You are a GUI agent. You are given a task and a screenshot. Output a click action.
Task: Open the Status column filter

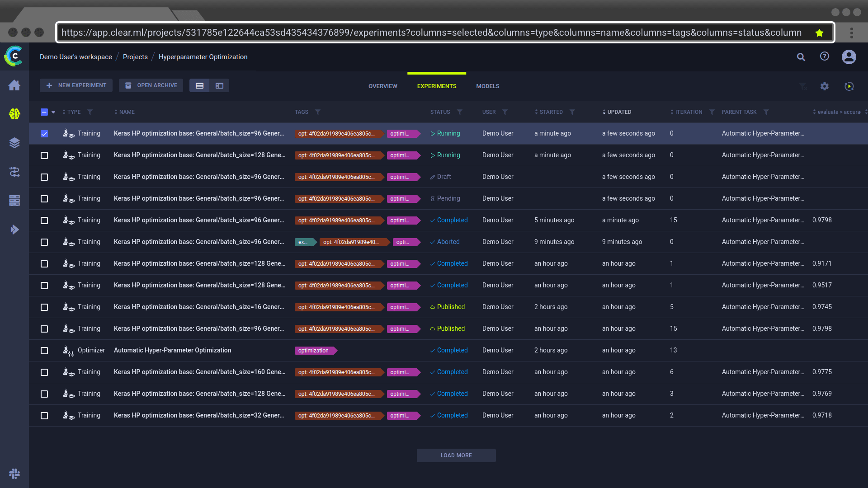point(459,112)
